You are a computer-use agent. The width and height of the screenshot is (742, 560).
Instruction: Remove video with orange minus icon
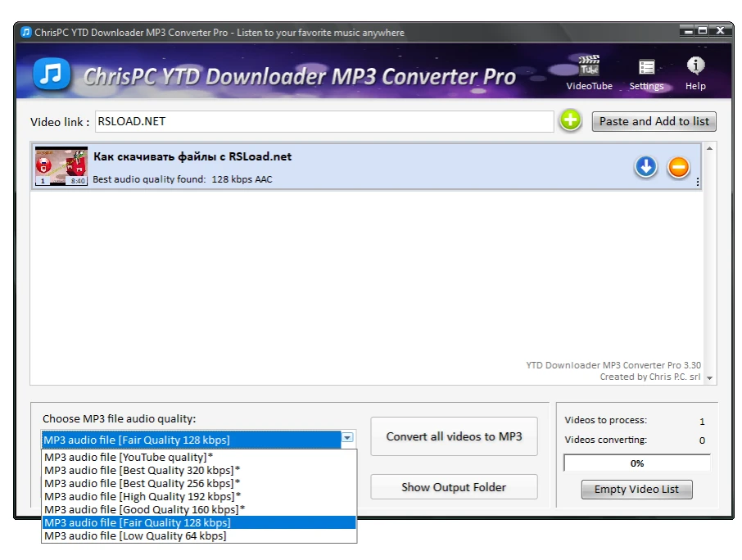[x=678, y=167]
